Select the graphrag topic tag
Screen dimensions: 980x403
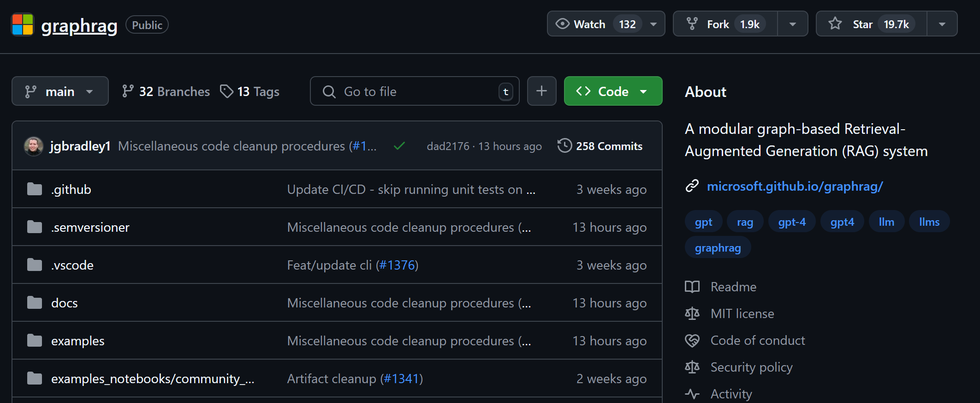point(718,248)
